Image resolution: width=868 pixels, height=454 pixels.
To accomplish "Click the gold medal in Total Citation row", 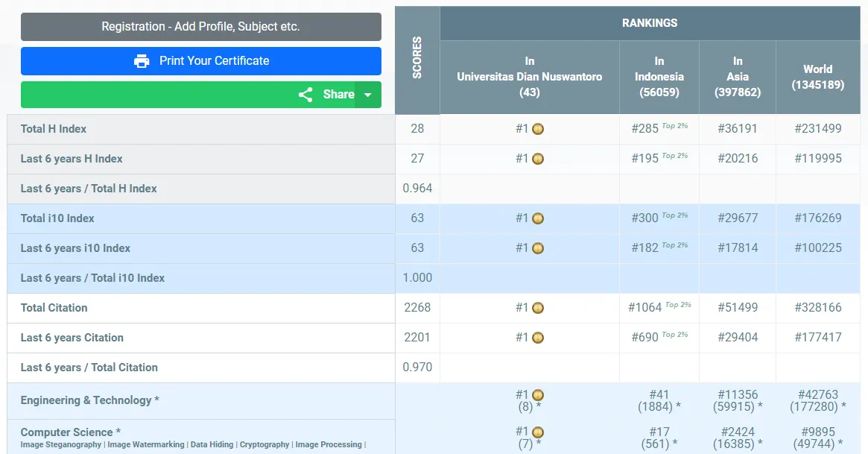I will pyautogui.click(x=538, y=308).
